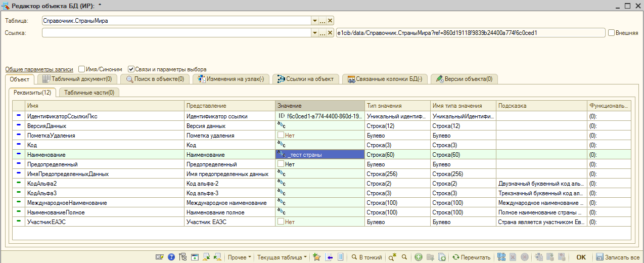Clear the Таблица field with X button

pos(330,21)
